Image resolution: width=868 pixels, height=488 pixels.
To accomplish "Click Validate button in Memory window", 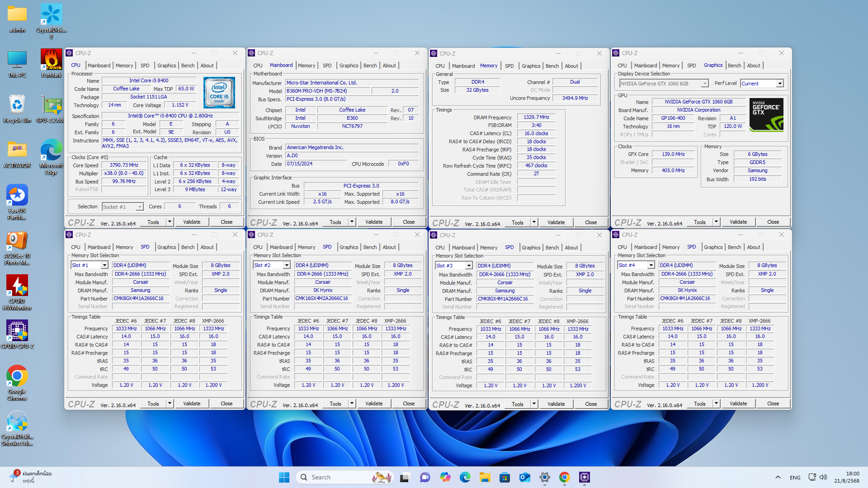I will 556,222.
